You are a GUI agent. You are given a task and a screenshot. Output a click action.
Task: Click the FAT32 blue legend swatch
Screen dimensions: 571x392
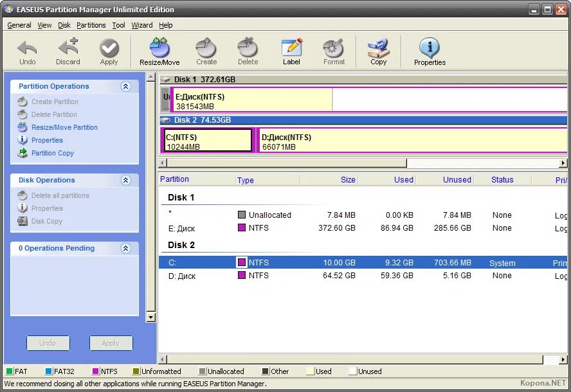pyautogui.click(x=48, y=371)
